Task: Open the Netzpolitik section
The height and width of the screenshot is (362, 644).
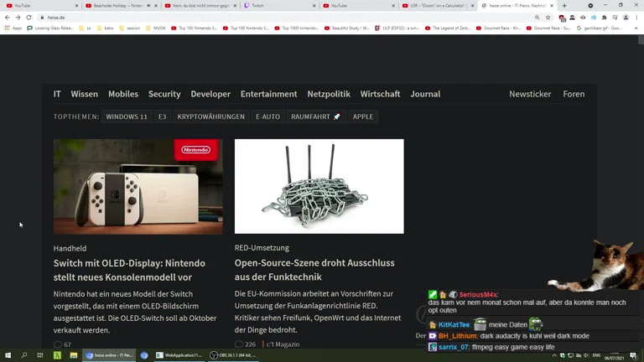Action: tap(329, 94)
